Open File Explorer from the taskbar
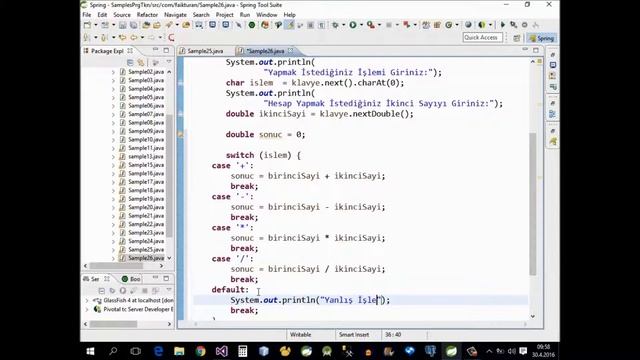 (x=179, y=351)
